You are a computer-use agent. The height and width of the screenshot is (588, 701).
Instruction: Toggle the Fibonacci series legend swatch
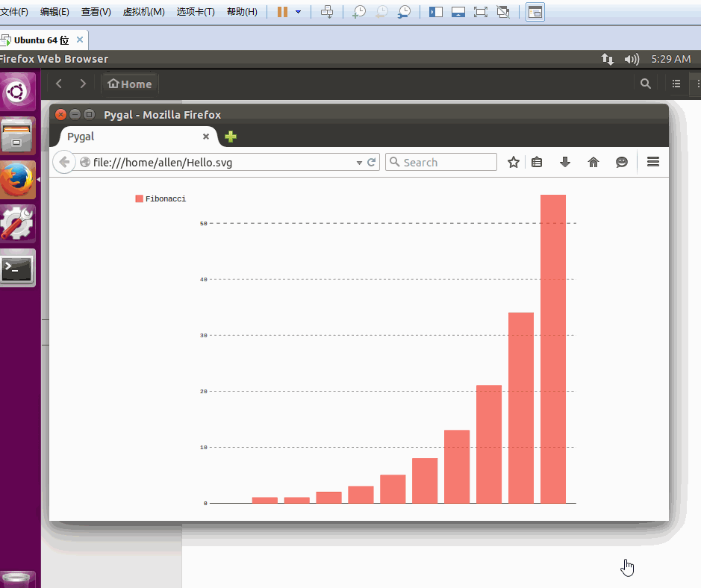pos(139,198)
